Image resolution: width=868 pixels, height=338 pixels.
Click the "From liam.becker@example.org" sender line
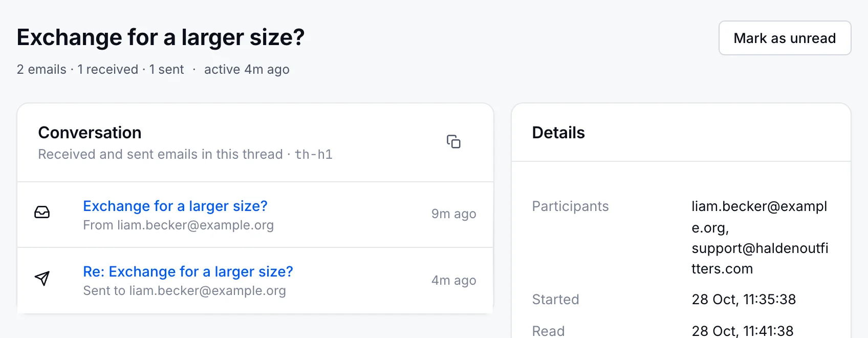tap(178, 225)
